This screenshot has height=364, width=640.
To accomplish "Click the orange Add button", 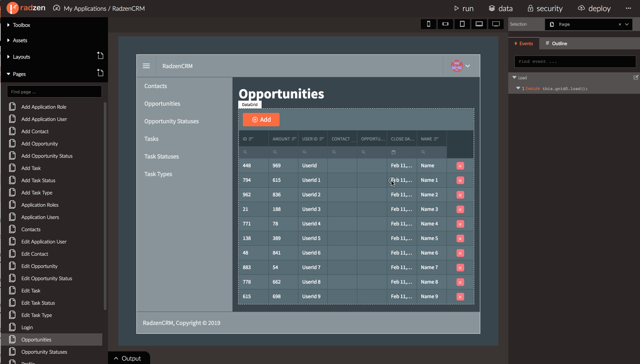I will point(261,119).
